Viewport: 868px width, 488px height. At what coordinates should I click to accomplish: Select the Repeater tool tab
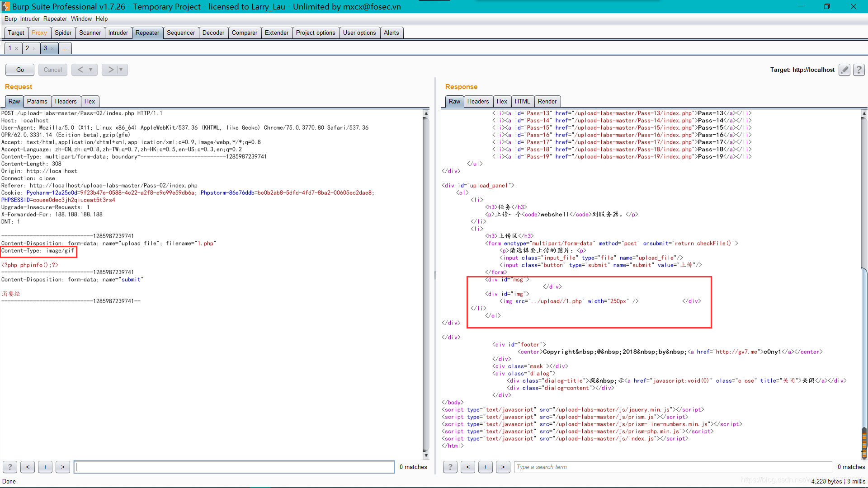click(x=147, y=33)
